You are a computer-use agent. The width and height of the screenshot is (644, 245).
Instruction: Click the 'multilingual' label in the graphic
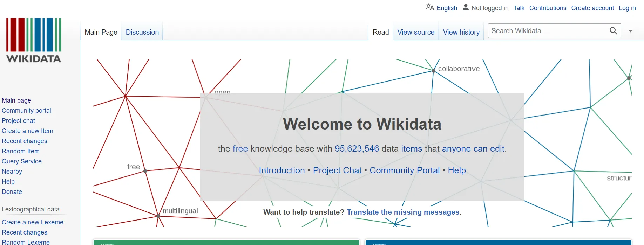click(180, 211)
